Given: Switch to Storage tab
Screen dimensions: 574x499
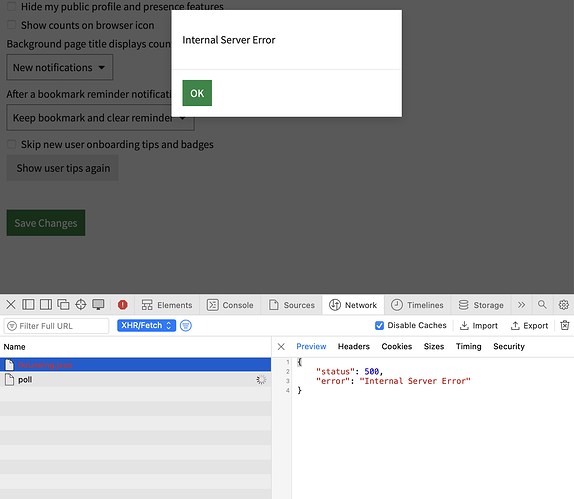Looking at the screenshot, I should 481,305.
